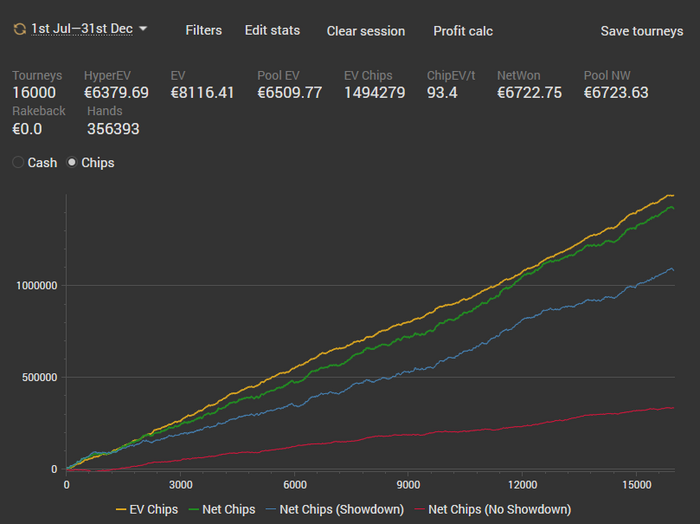Click the 3000 x-axis label
This screenshot has height=524, width=700.
pyautogui.click(x=180, y=485)
